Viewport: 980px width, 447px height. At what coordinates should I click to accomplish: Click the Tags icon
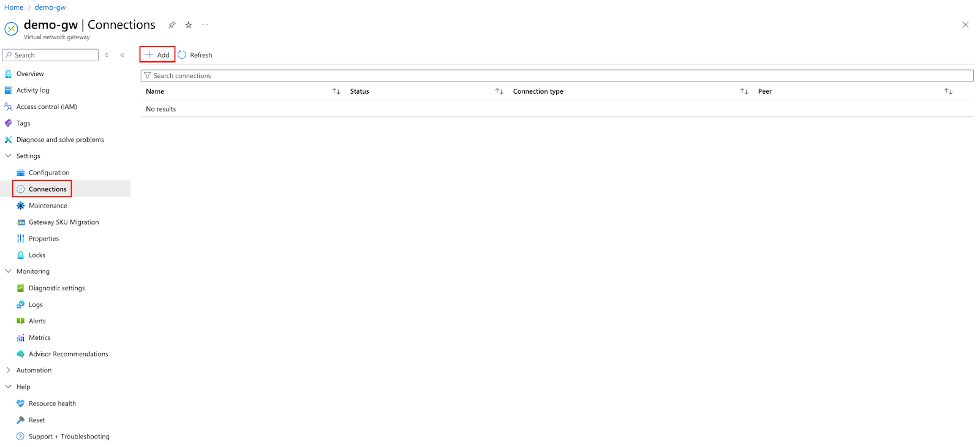8,123
